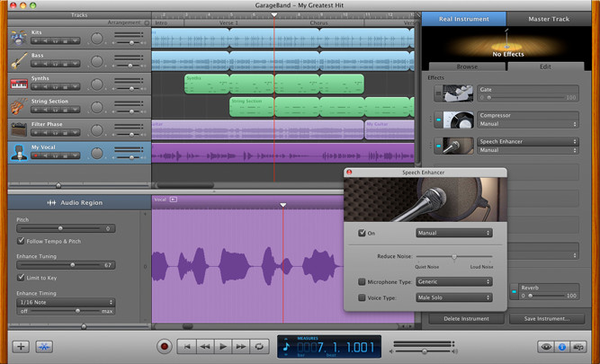Show automation menu for My Vocal track

(75, 155)
